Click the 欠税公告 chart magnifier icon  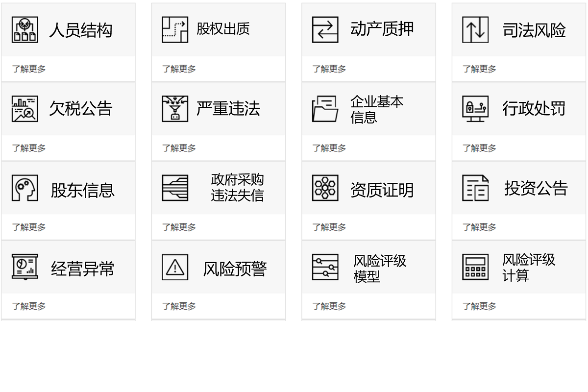click(24, 109)
